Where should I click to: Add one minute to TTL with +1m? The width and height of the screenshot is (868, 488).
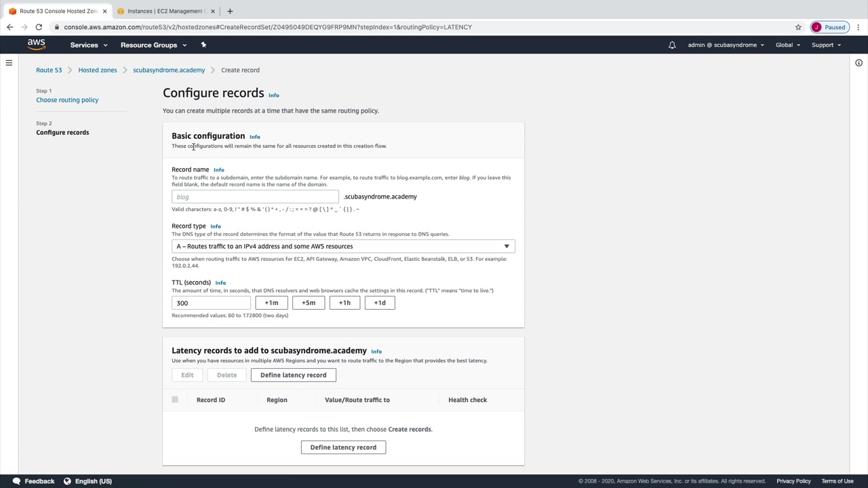tap(271, 303)
